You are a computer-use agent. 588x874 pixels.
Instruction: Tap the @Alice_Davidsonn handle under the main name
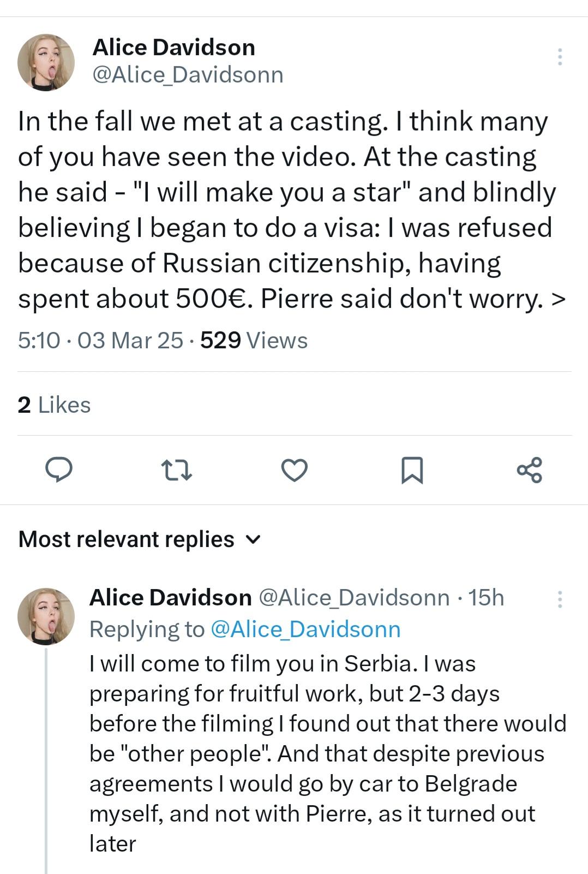click(188, 75)
